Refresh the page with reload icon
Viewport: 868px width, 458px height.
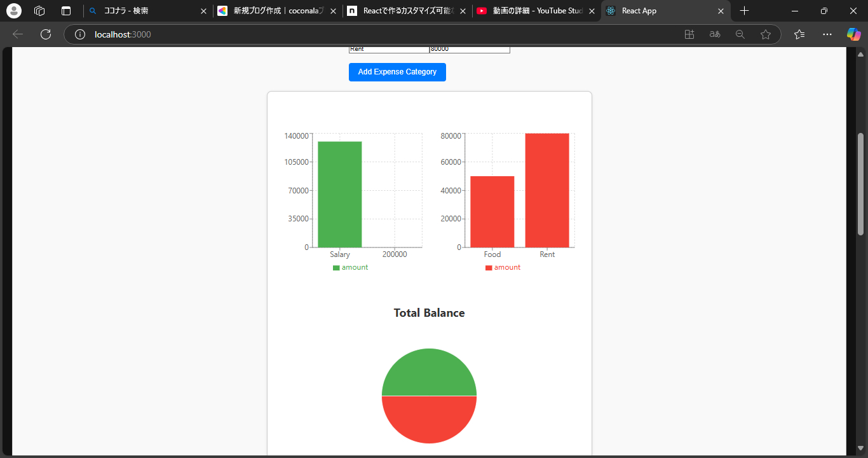pyautogui.click(x=46, y=34)
